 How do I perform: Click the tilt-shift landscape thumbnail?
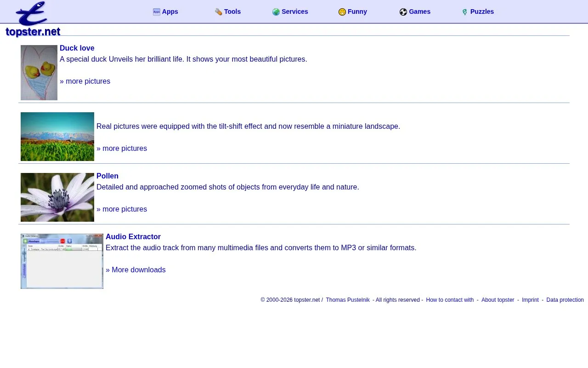click(x=57, y=137)
